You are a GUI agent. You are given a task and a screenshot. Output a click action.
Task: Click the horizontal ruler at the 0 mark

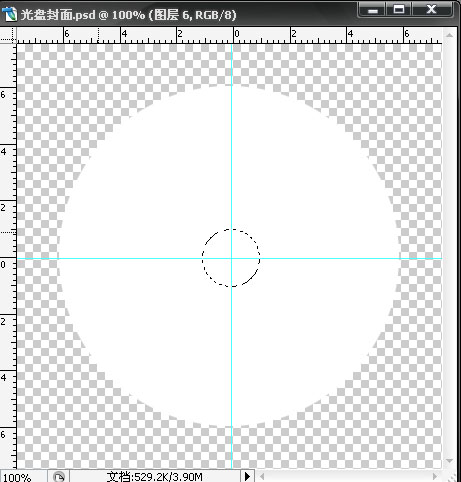pos(234,35)
